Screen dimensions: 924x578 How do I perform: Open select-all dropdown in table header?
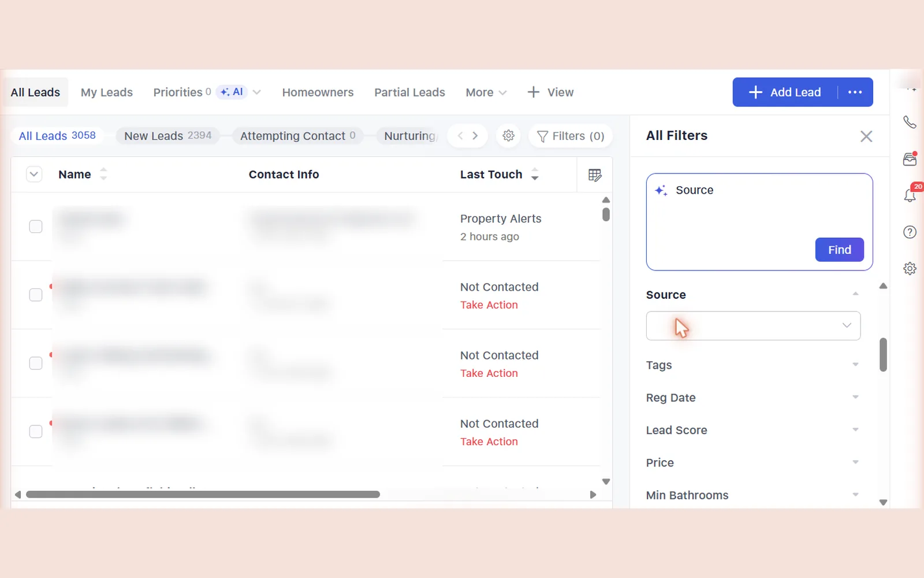click(34, 174)
